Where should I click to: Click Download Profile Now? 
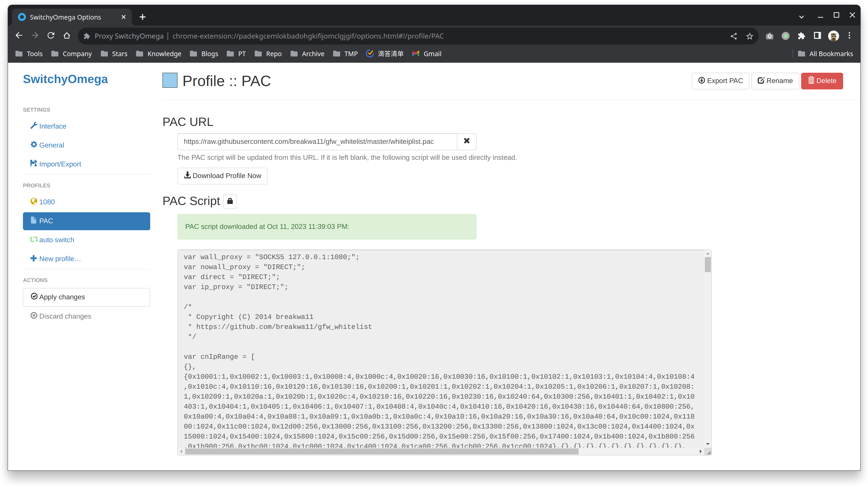222,176
